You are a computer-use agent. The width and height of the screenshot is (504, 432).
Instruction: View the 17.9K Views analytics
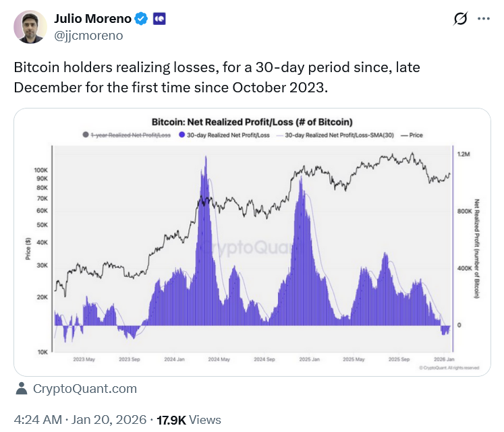click(x=189, y=420)
